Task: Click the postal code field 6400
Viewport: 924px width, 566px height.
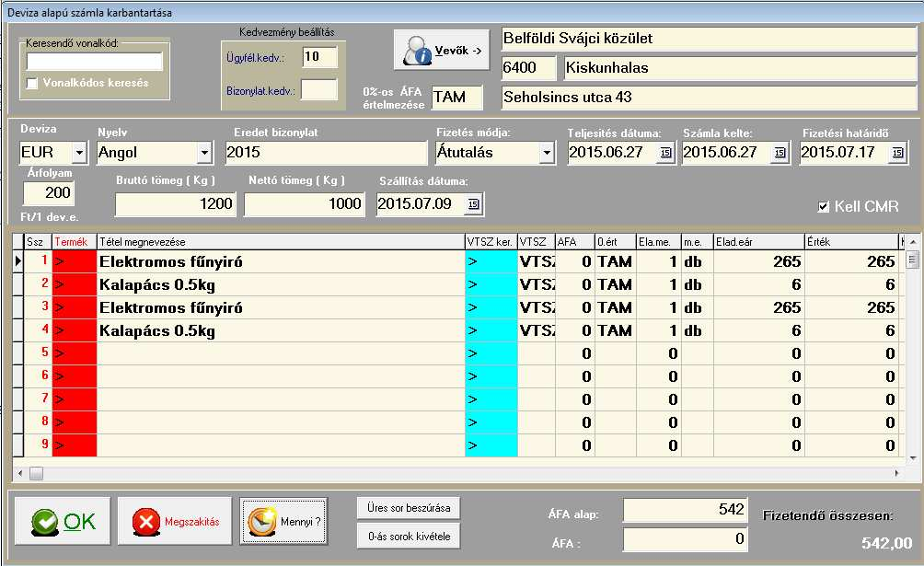Action: point(528,68)
